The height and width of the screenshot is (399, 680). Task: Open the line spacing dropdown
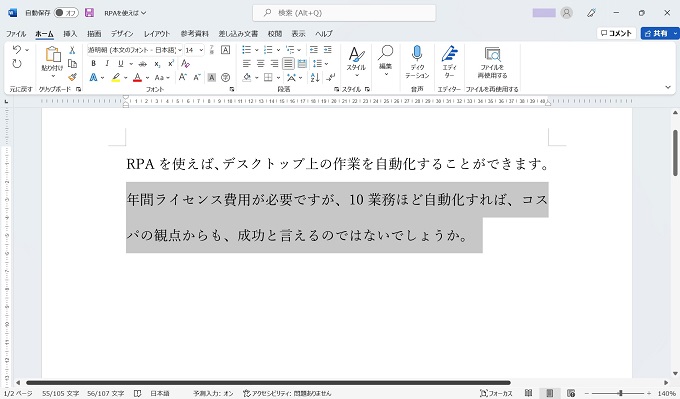pos(321,64)
